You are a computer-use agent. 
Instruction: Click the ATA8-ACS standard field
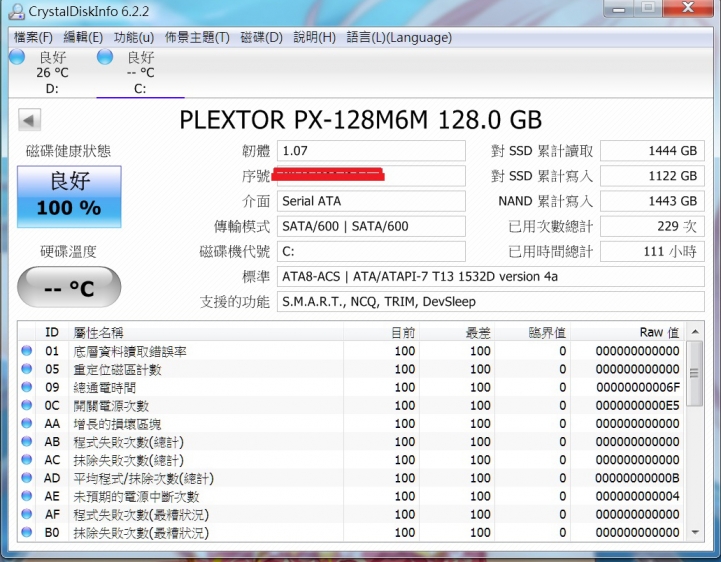tap(491, 276)
